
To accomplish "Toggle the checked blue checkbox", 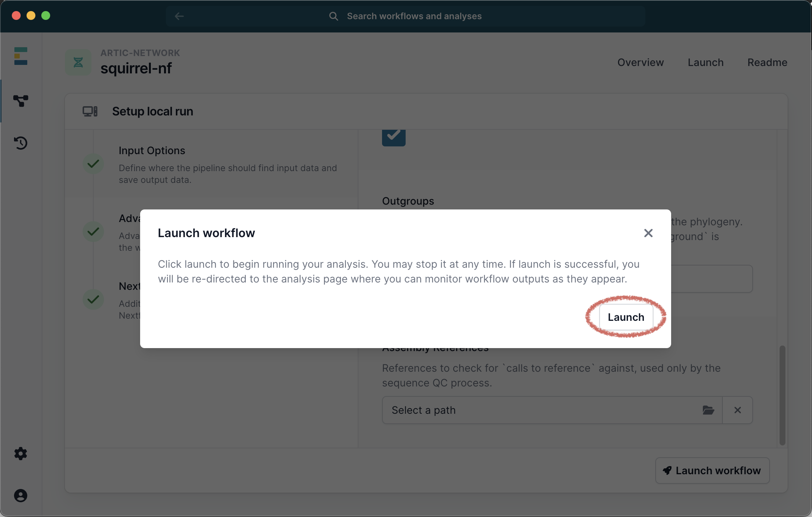I will [x=394, y=136].
